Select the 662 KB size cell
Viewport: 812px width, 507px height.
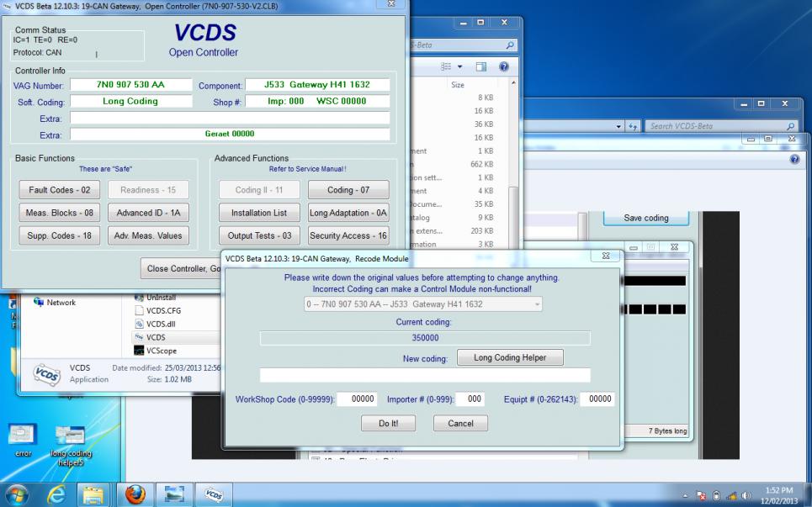[481, 164]
